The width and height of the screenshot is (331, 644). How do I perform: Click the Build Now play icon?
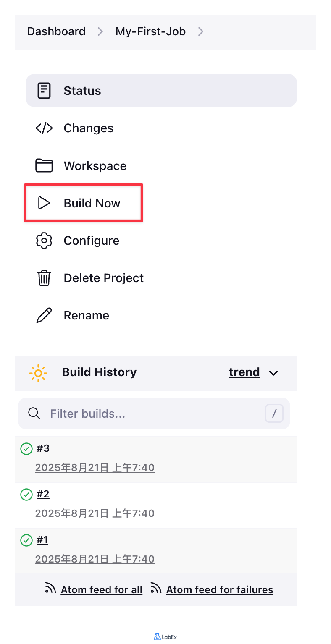44,203
